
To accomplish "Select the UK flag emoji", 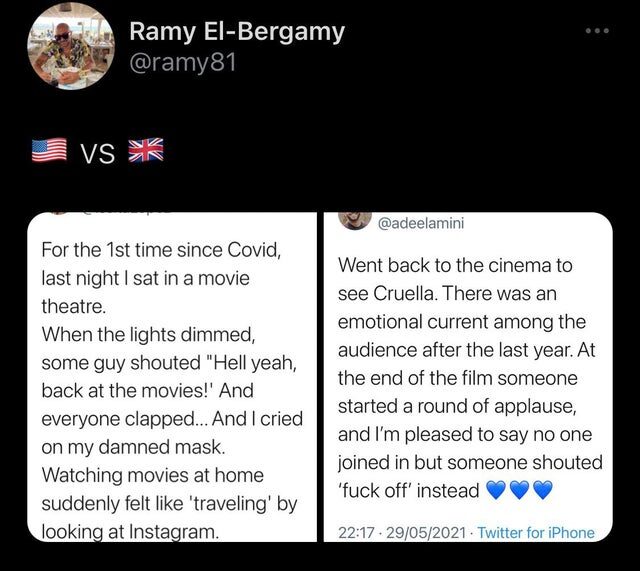I will click(146, 150).
